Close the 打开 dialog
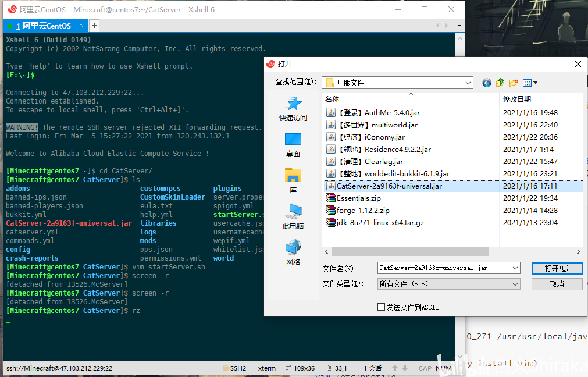This screenshot has width=588, height=377. tap(578, 64)
